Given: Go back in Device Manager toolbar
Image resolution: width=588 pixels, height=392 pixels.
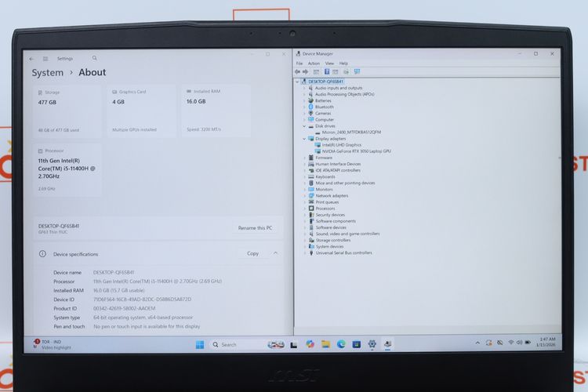Looking at the screenshot, I should 297,71.
